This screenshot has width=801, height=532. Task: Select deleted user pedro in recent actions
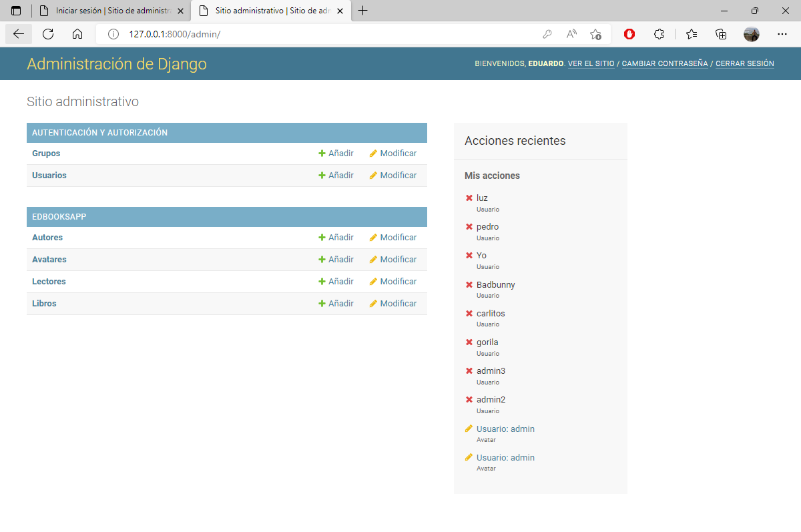[x=487, y=227]
